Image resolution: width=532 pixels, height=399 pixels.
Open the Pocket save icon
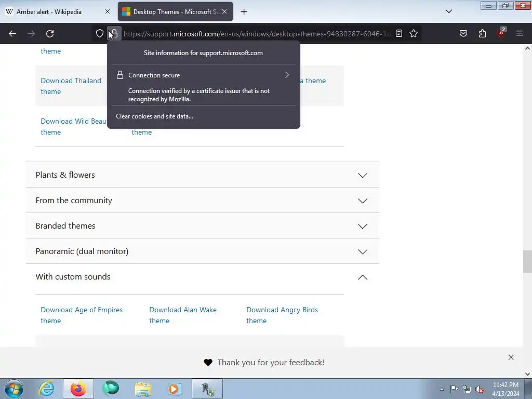(463, 33)
